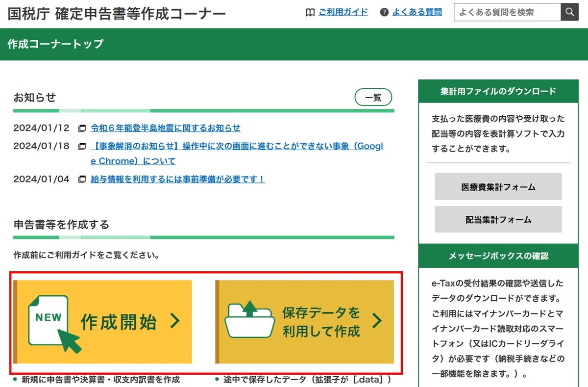Click the 作成コーナートップ header title

(x=56, y=44)
